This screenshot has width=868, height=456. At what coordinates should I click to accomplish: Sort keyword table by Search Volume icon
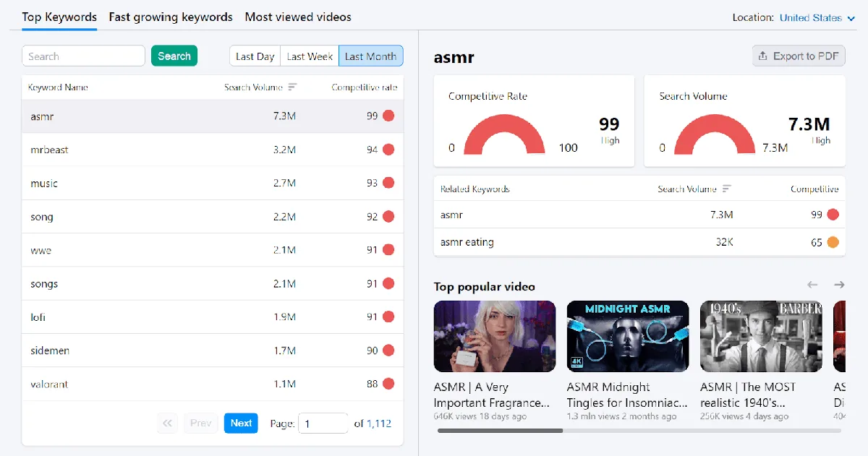(x=293, y=87)
